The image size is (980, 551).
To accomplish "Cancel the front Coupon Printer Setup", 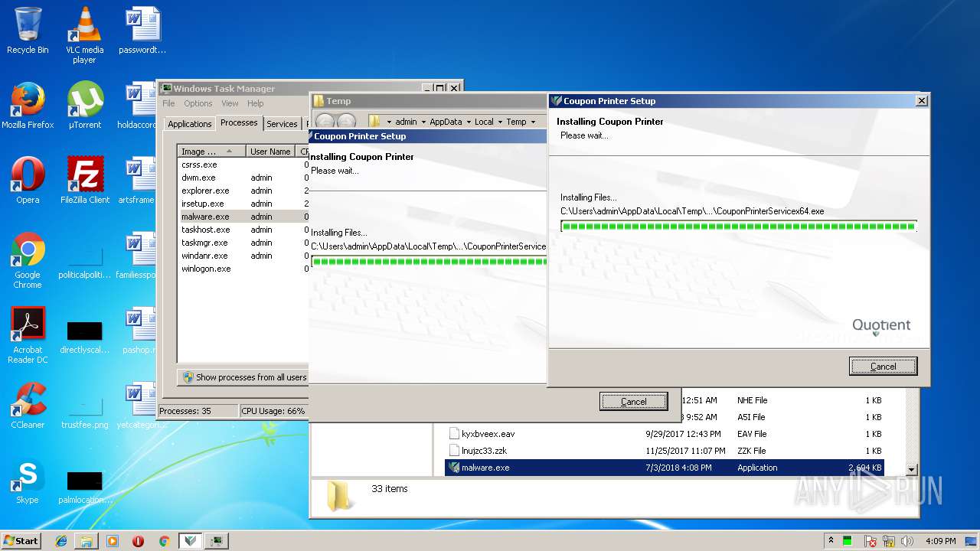I will click(883, 367).
